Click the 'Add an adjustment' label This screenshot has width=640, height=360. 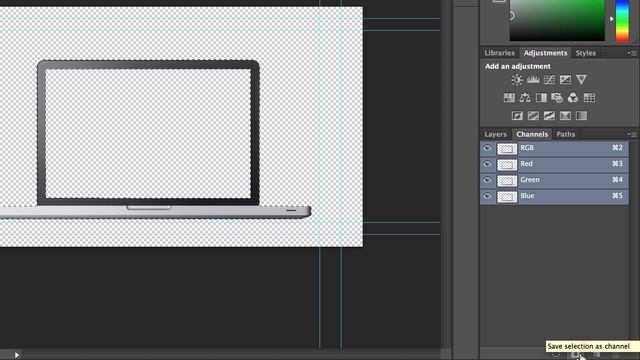tap(518, 66)
